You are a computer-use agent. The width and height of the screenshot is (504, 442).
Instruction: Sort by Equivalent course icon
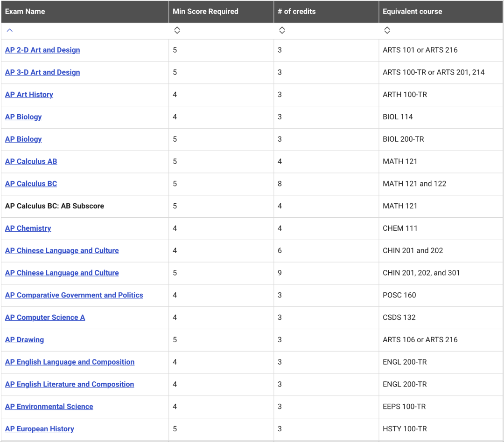[387, 30]
